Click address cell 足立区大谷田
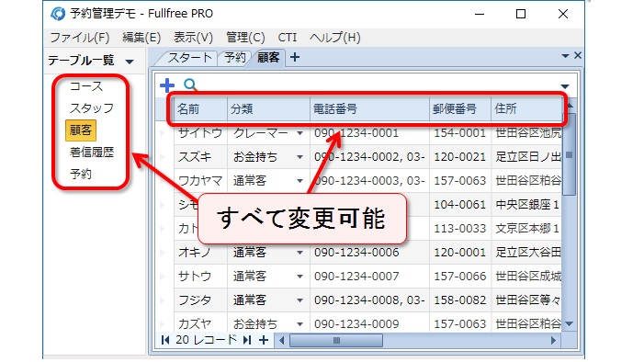 click(x=526, y=253)
